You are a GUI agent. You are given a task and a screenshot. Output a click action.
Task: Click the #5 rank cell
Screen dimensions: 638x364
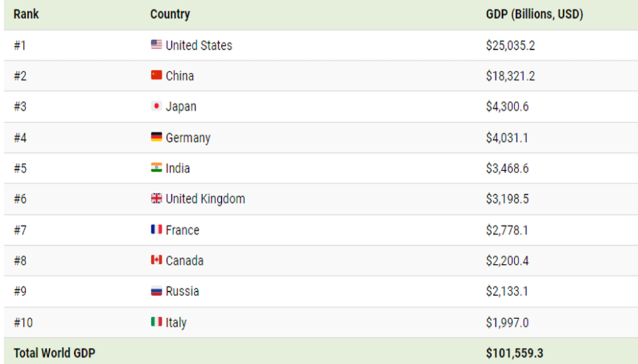coord(21,168)
